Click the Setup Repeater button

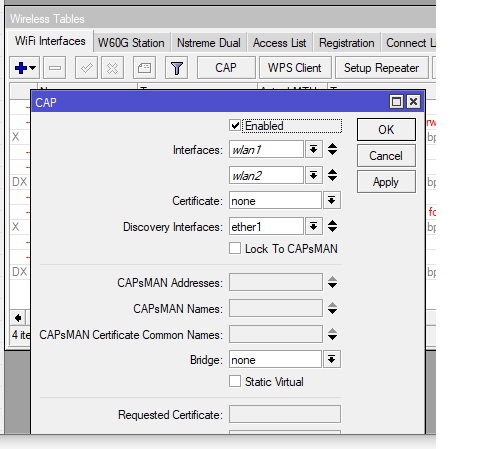coord(382,68)
